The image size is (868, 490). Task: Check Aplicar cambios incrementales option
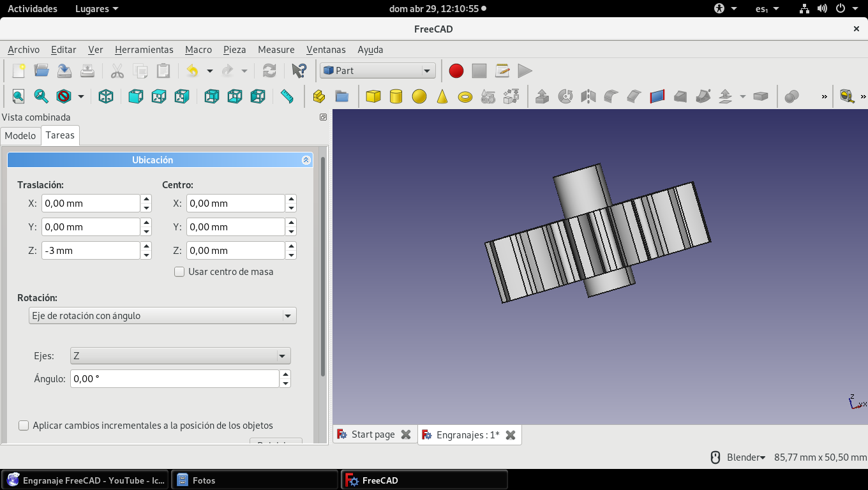[24, 426]
